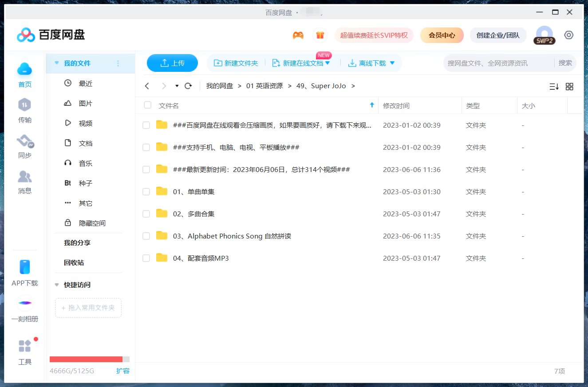588x387 pixels.
Task: Select checkbox for 04、配套音频MP3 folder
Action: coord(146,258)
